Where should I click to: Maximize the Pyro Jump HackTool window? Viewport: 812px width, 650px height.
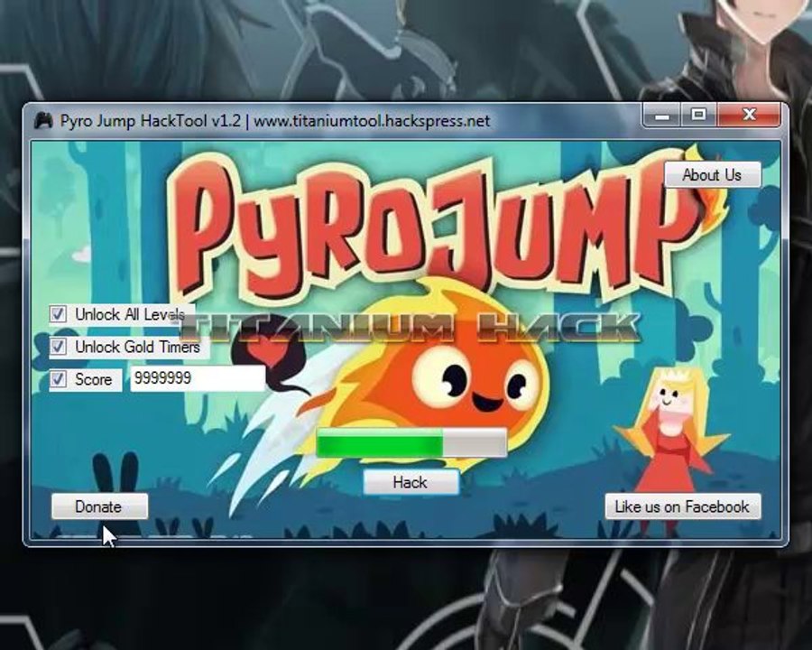(x=698, y=115)
